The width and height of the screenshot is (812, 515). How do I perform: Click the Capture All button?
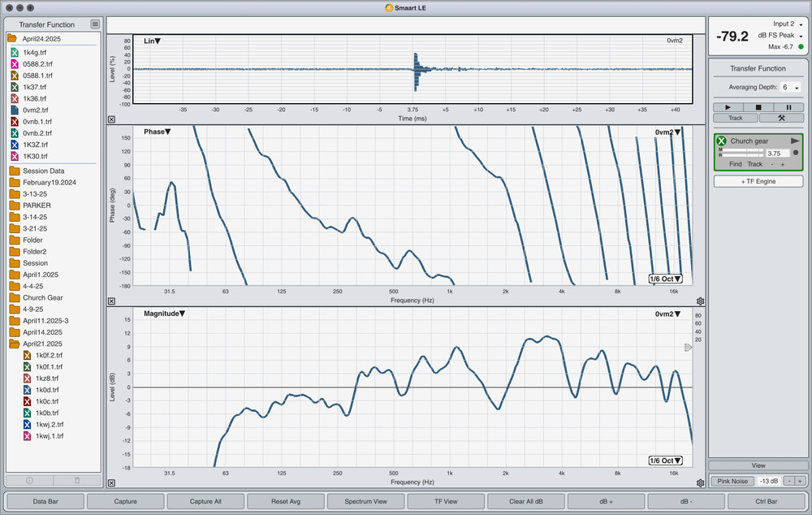pyautogui.click(x=205, y=501)
